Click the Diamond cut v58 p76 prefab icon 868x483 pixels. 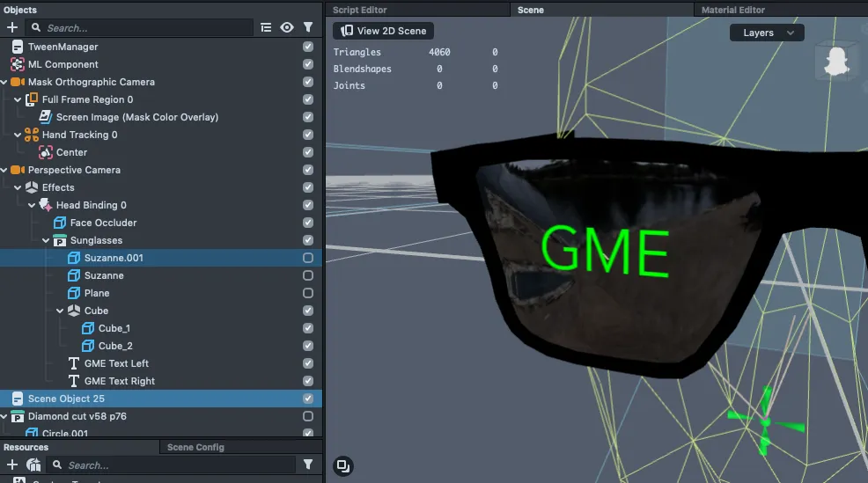[x=18, y=416]
